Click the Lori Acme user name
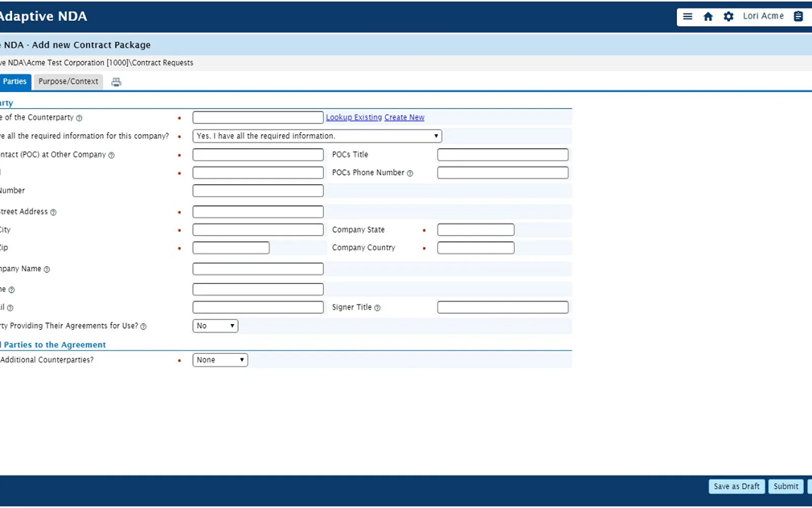Screen dimensions: 812x508 [x=763, y=16]
